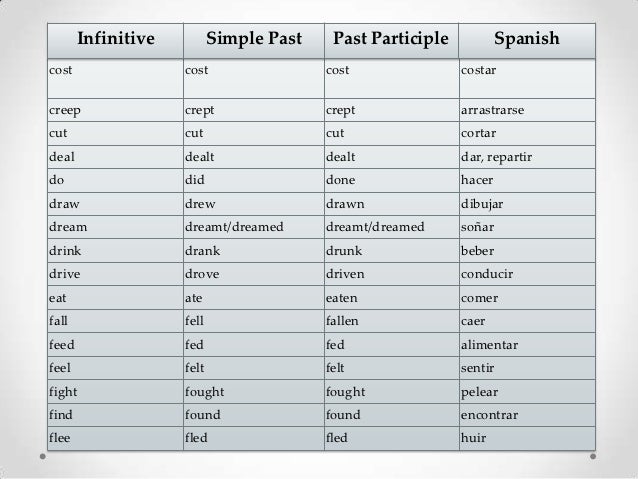
Task: Select the Spanish column header
Action: [527, 41]
